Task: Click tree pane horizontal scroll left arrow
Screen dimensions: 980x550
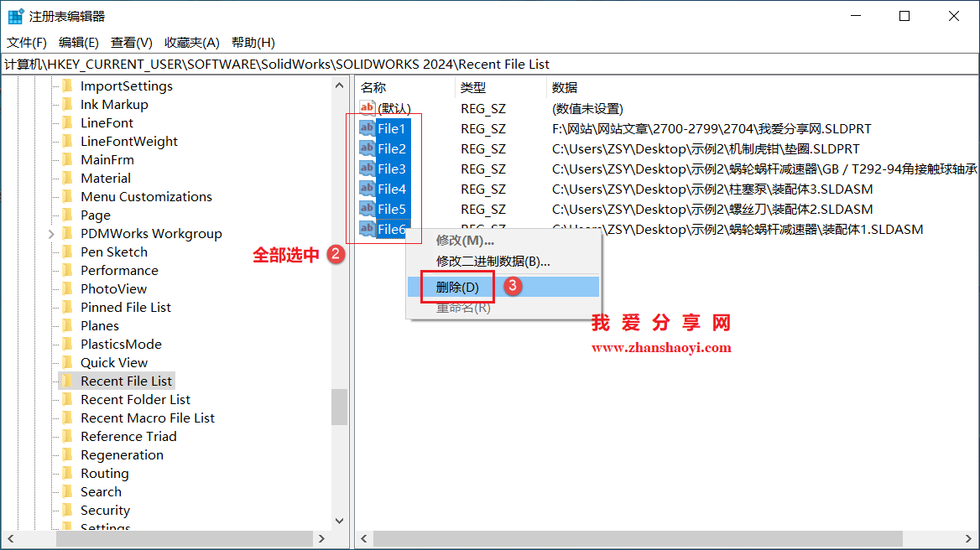Action: (10, 538)
